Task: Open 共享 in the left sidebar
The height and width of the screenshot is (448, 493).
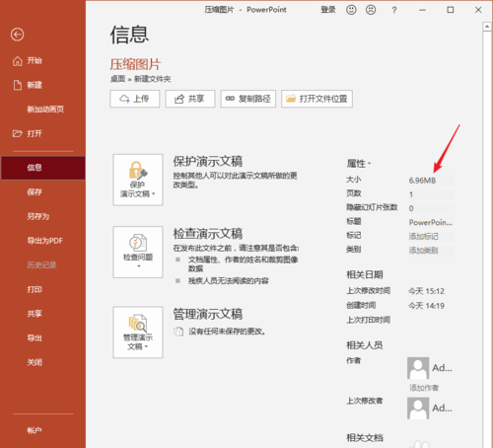Action: (x=35, y=314)
